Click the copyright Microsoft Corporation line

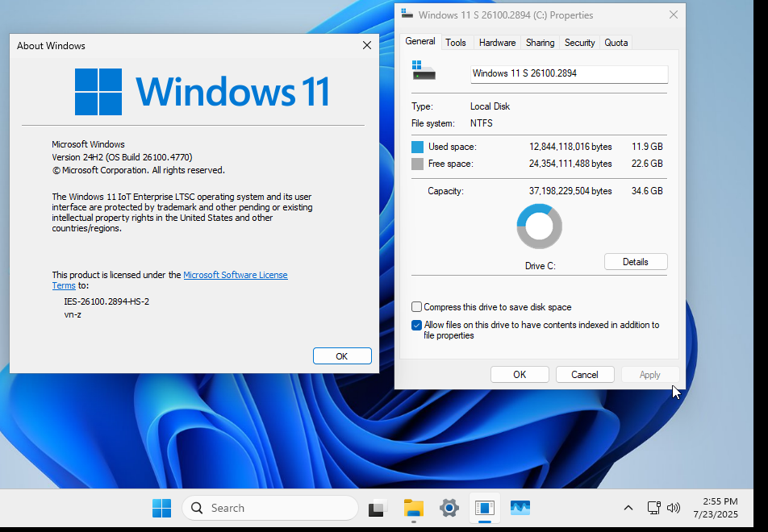pos(139,170)
